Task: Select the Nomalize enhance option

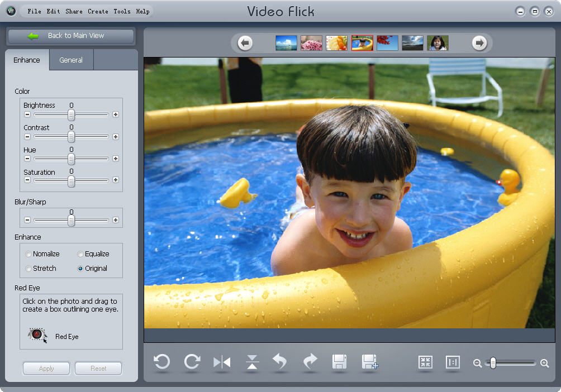Action: [28, 254]
